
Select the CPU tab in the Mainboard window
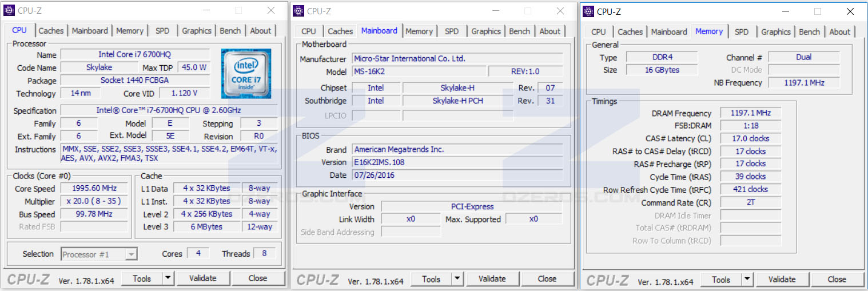[x=308, y=31]
